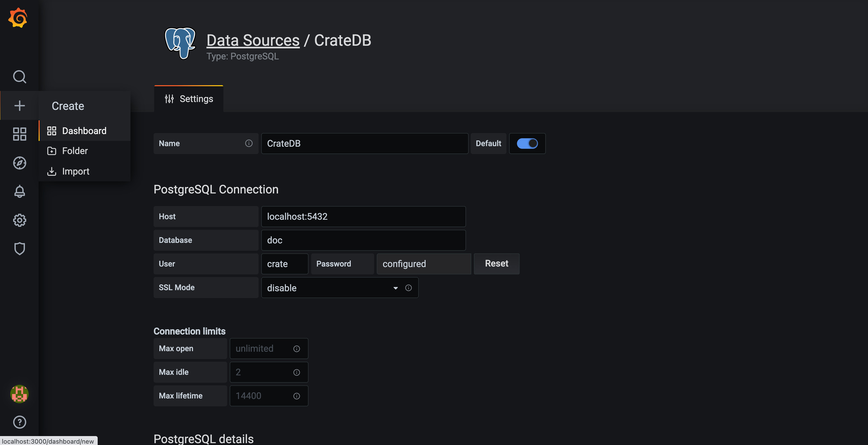The width and height of the screenshot is (868, 445).
Task: Select Folder in the Create menu
Action: [x=84, y=151]
